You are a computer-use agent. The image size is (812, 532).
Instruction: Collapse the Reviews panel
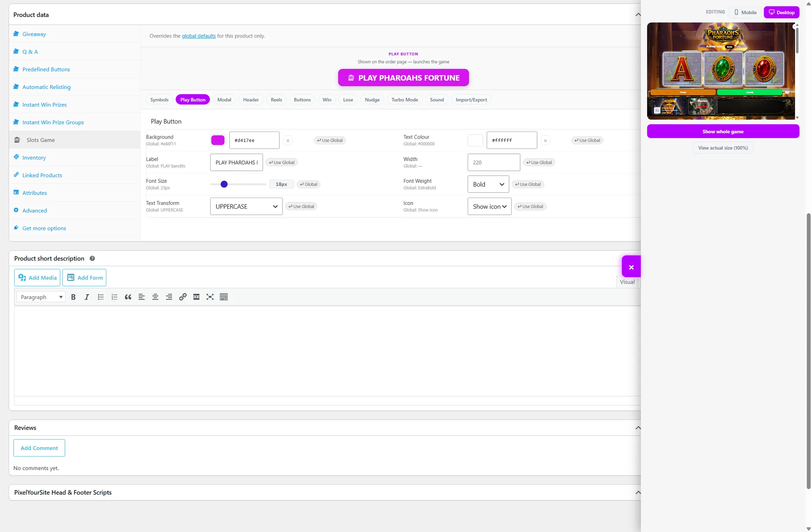pyautogui.click(x=638, y=428)
